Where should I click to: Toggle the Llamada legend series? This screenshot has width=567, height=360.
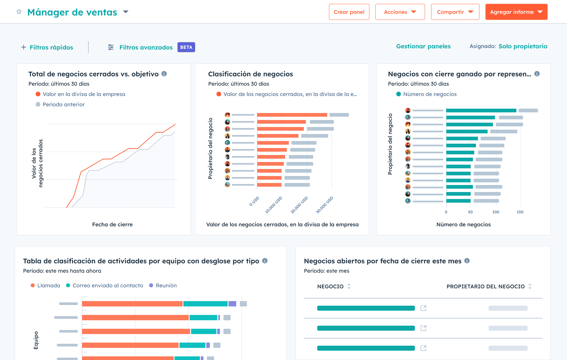pos(46,286)
